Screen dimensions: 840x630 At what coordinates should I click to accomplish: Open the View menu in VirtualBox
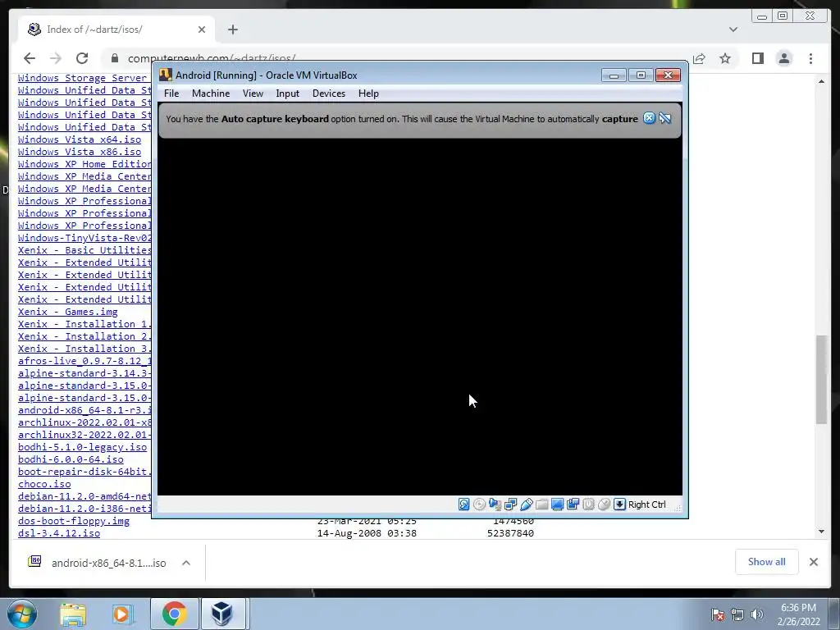point(253,94)
